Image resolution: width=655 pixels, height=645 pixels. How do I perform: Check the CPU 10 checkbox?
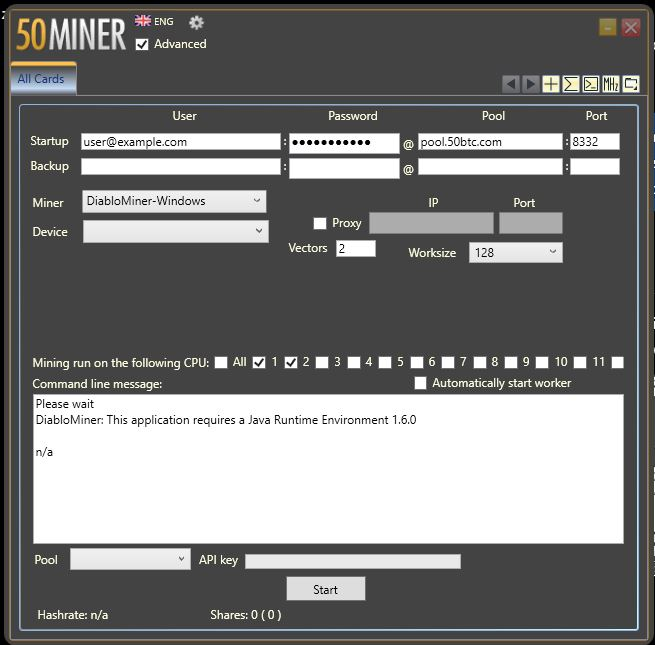[542, 362]
